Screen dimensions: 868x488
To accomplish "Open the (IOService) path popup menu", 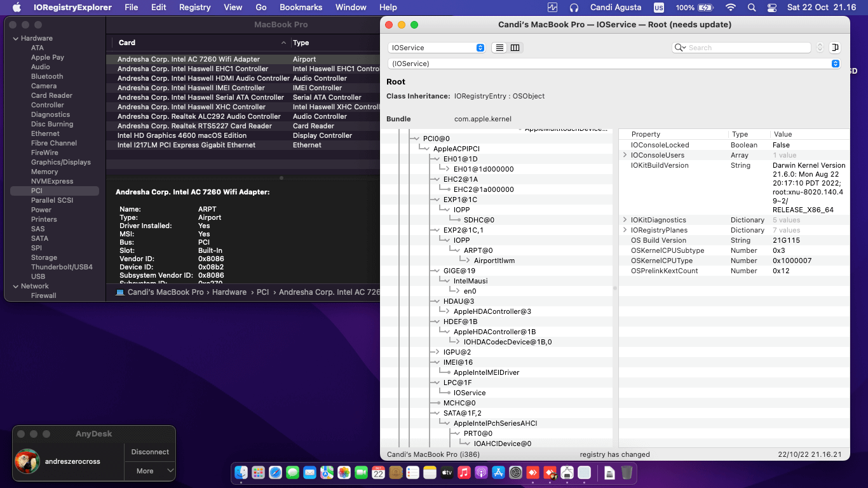I will 613,64.
